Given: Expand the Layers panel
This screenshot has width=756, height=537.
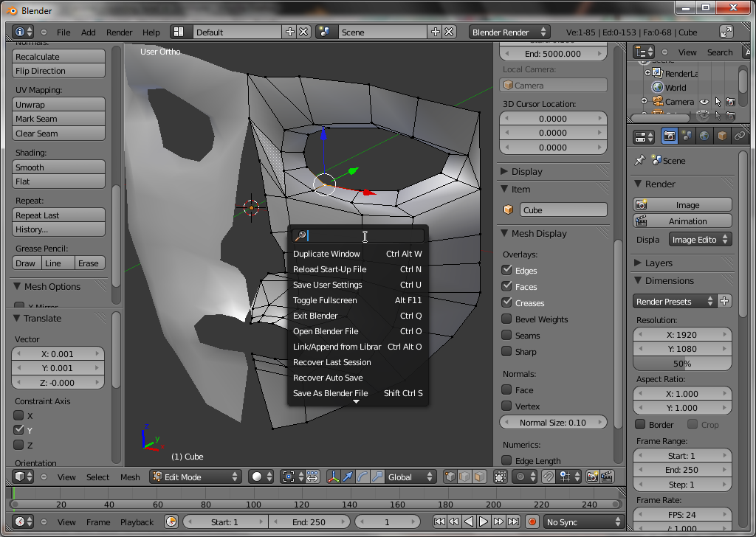Looking at the screenshot, I should coord(638,263).
